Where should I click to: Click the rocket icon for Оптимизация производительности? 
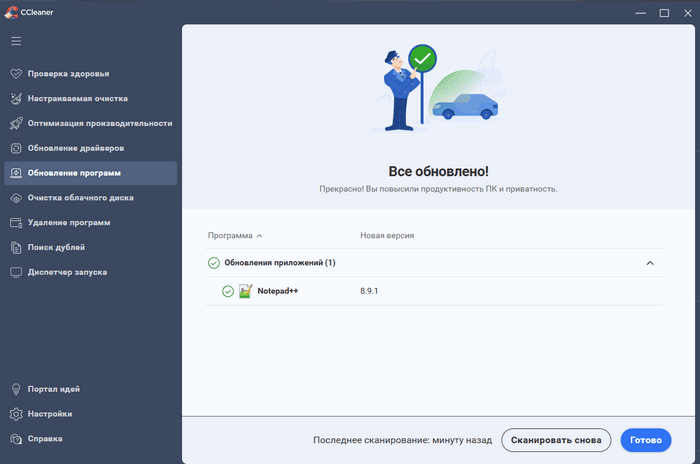click(16, 124)
